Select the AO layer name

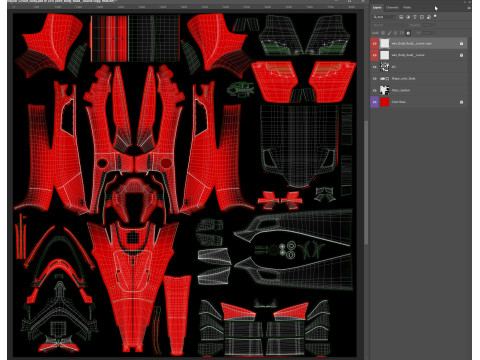[x=394, y=67]
